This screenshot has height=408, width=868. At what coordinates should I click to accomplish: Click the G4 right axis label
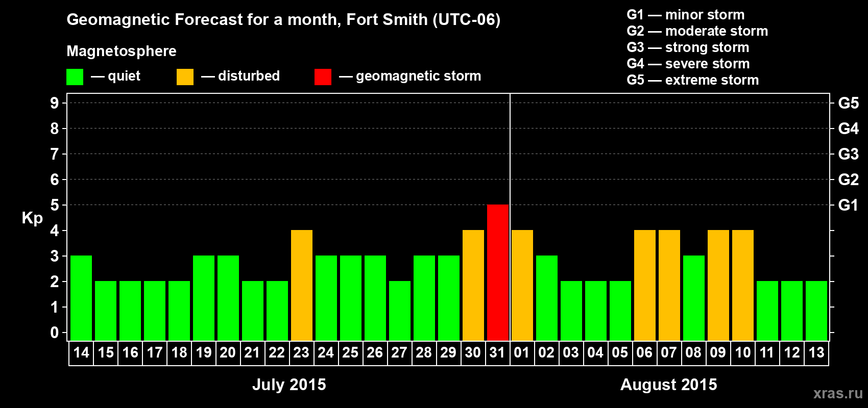[x=848, y=129]
